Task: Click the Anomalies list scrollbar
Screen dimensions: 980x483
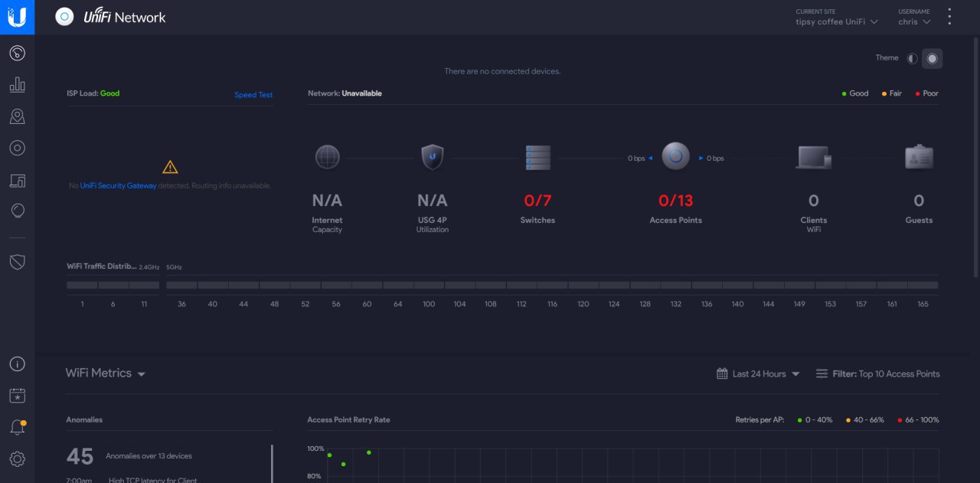Action: (x=272, y=464)
